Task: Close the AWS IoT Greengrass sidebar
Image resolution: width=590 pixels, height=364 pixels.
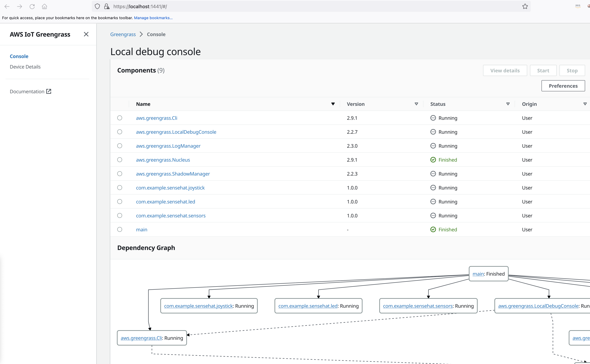Action: (x=86, y=34)
